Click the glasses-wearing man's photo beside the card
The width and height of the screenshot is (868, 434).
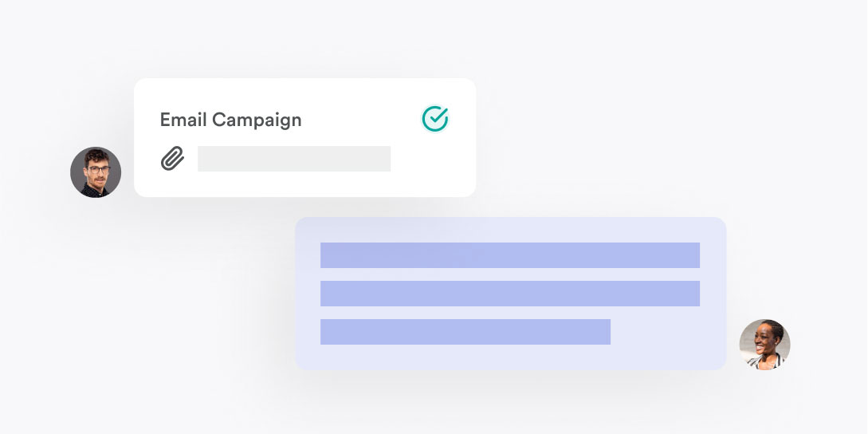pos(96,172)
